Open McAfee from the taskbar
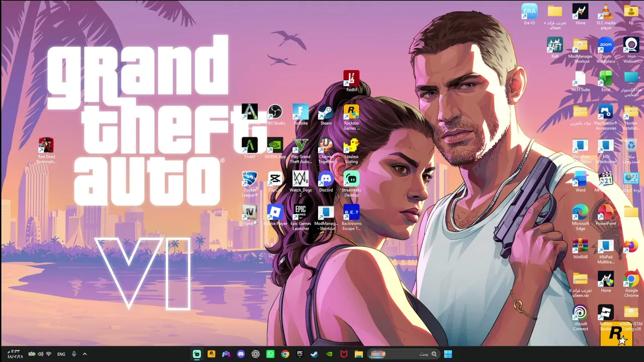This screenshot has height=362, width=644. click(x=344, y=354)
